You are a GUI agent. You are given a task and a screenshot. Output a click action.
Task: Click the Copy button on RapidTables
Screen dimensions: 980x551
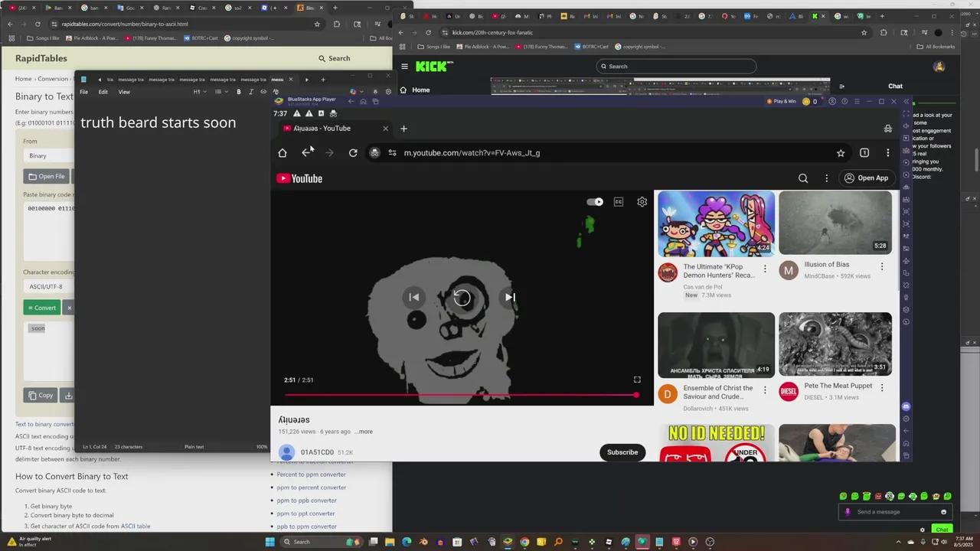tap(41, 396)
